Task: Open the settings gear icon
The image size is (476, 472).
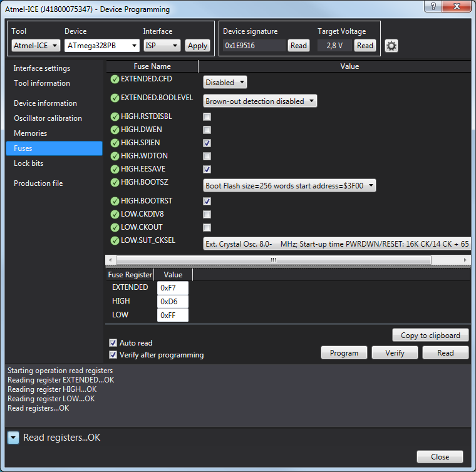Action: pyautogui.click(x=391, y=46)
